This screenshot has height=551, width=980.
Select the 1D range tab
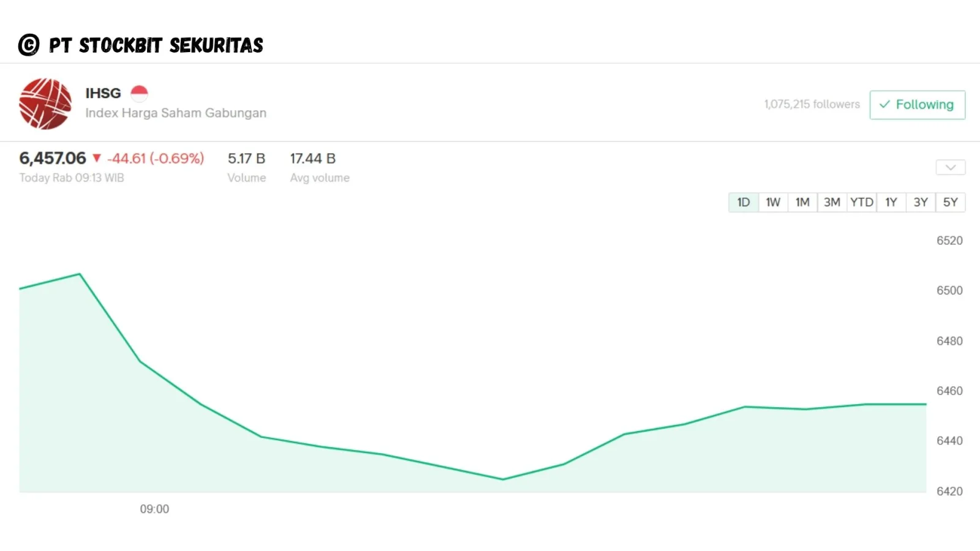744,202
